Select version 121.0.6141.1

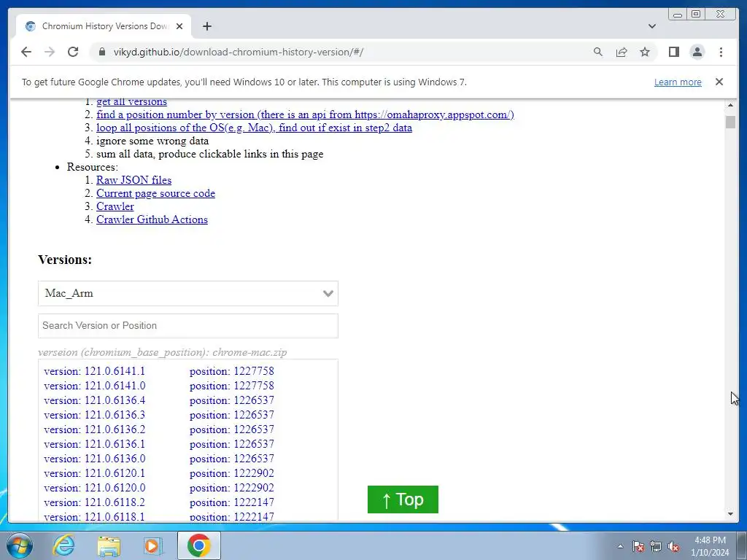(94, 371)
